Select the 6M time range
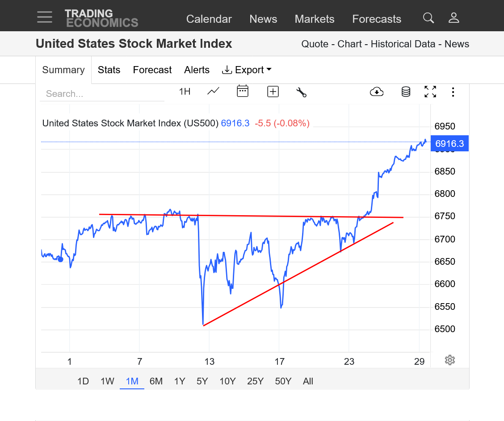The width and height of the screenshot is (504, 421). click(156, 381)
